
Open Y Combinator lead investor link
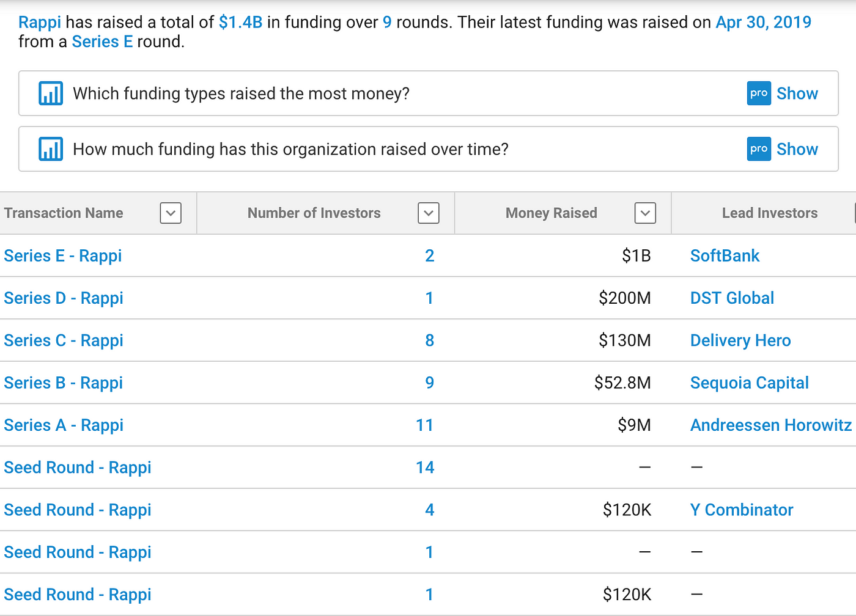pyautogui.click(x=742, y=510)
